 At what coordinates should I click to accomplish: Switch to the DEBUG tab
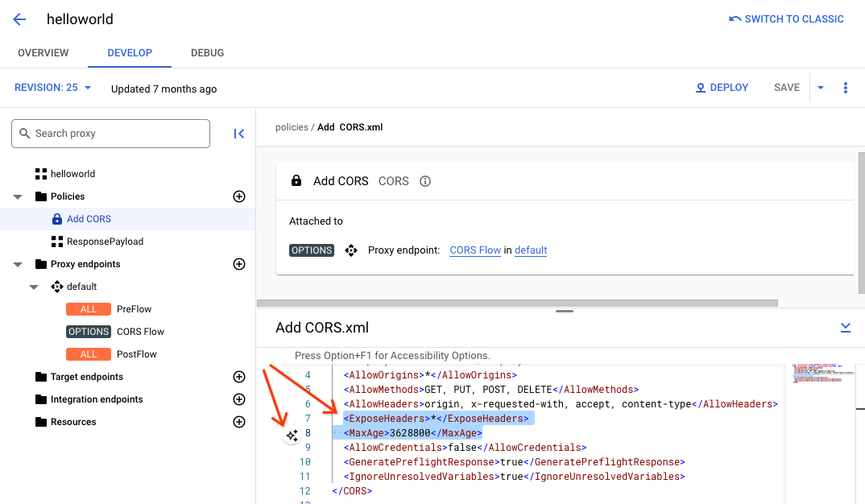(x=207, y=52)
